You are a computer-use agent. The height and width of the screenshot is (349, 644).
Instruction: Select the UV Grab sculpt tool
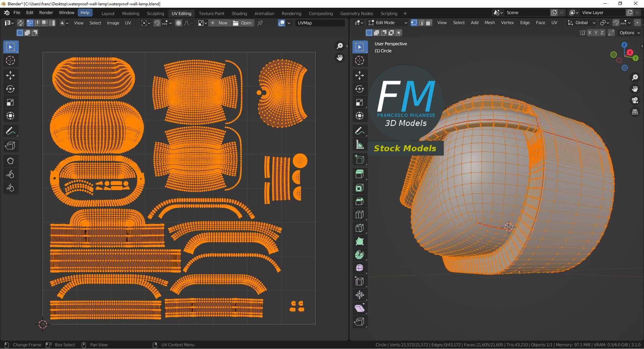point(10,161)
